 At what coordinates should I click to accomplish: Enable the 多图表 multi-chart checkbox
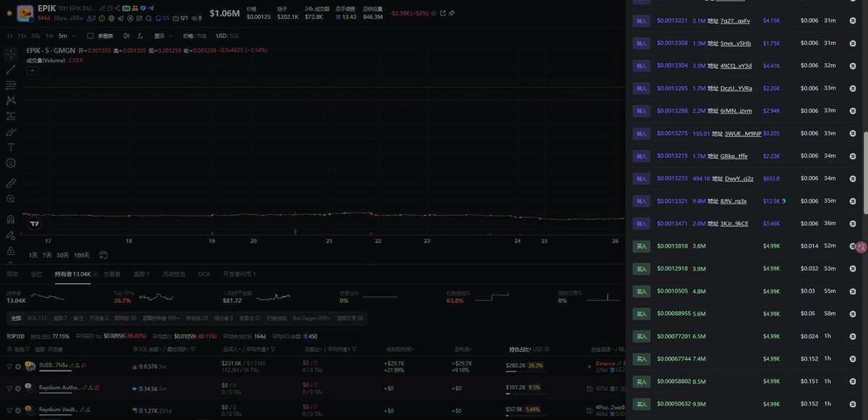(x=90, y=35)
